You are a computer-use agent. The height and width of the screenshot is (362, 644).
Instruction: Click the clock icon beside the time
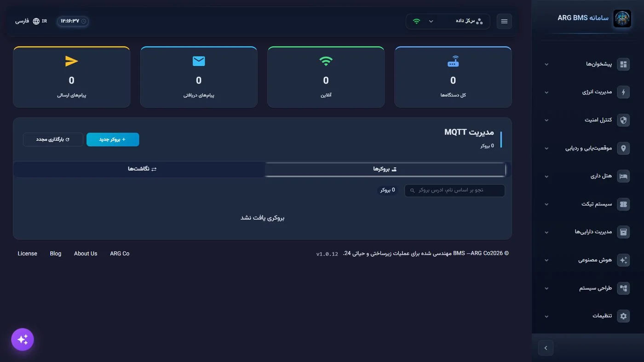[84, 21]
